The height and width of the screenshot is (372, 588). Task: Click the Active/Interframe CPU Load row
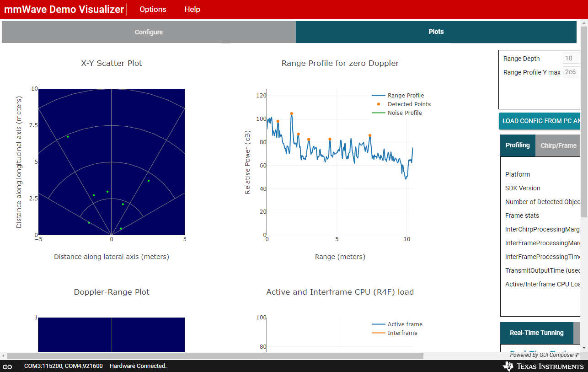543,284
